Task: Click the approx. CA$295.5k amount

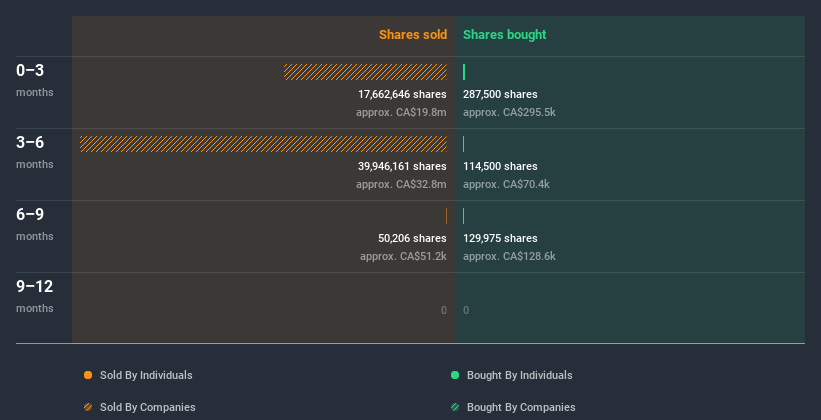Action: click(x=509, y=112)
